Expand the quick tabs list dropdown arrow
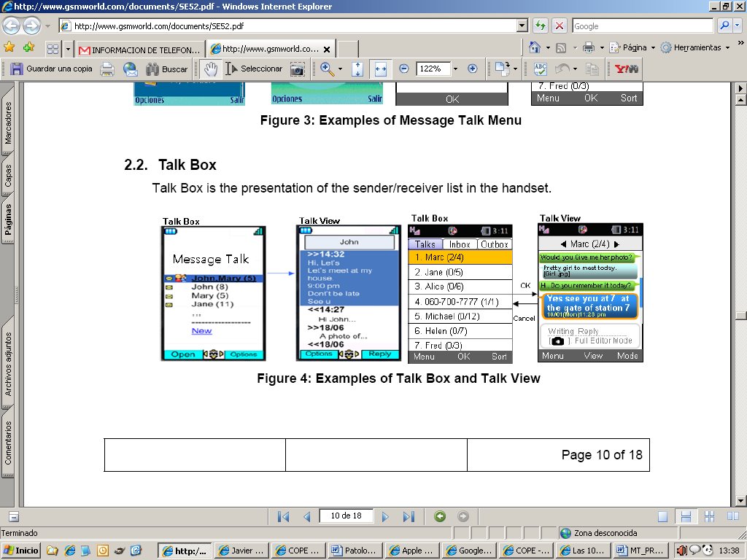Screen dimensions: 747x560 click(x=68, y=49)
